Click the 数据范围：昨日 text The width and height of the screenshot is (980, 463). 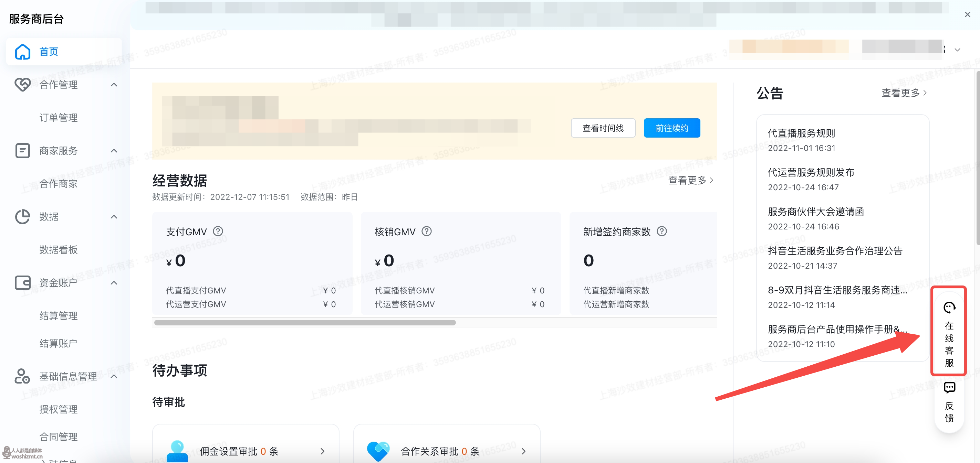[329, 197]
